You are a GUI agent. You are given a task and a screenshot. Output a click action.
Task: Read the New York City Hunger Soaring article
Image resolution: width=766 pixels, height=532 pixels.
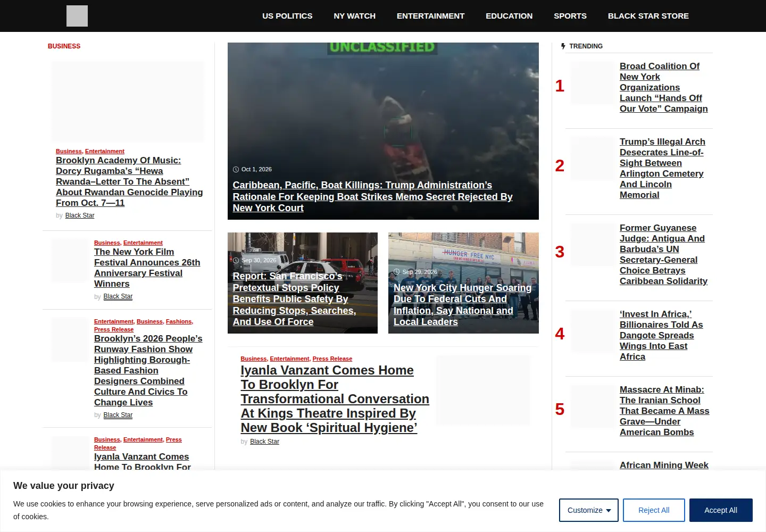462,305
